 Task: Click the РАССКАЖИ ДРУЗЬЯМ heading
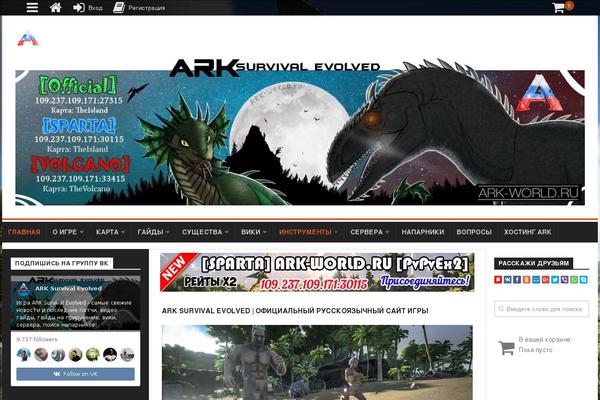click(533, 263)
